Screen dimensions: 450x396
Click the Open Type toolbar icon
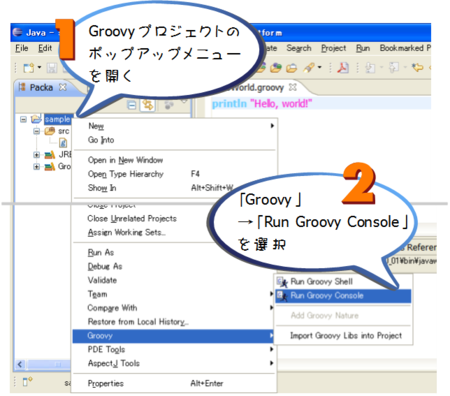tap(276, 68)
